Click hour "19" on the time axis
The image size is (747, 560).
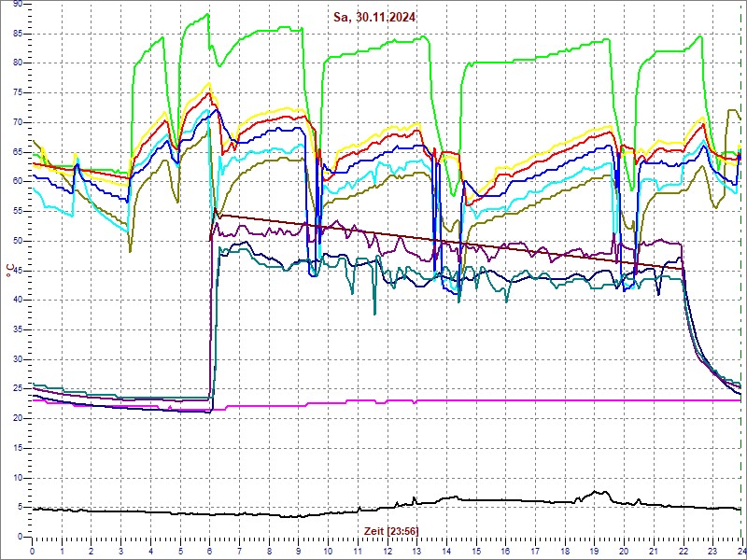click(x=594, y=551)
